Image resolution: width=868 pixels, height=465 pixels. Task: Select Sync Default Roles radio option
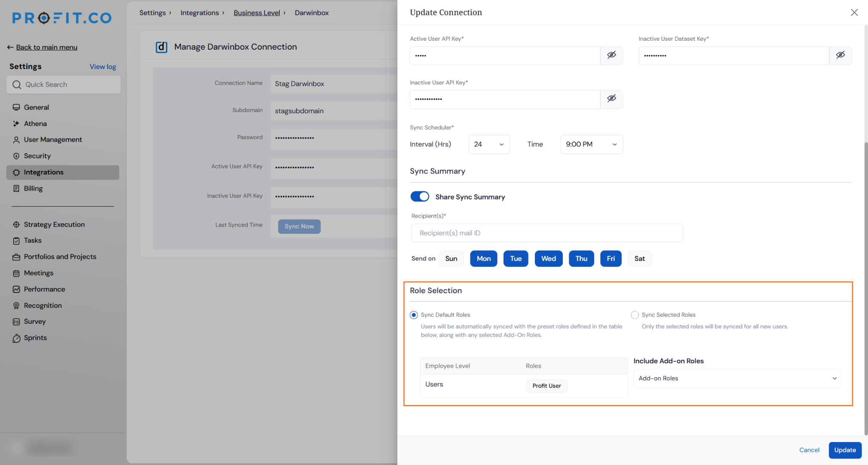pyautogui.click(x=414, y=315)
